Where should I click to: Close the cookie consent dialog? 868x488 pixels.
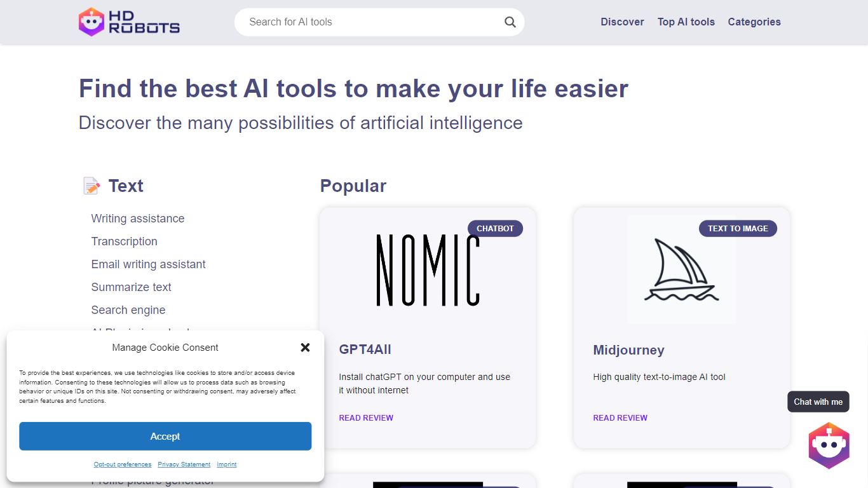[305, 348]
